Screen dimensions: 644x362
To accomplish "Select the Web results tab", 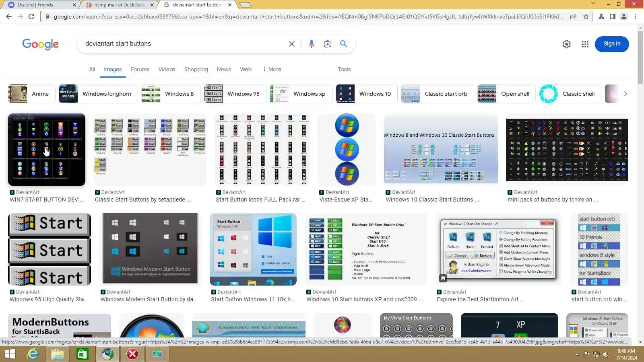I will 246,69.
